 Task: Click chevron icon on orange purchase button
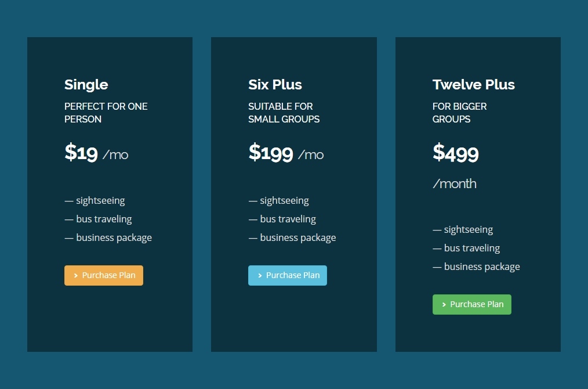point(76,276)
